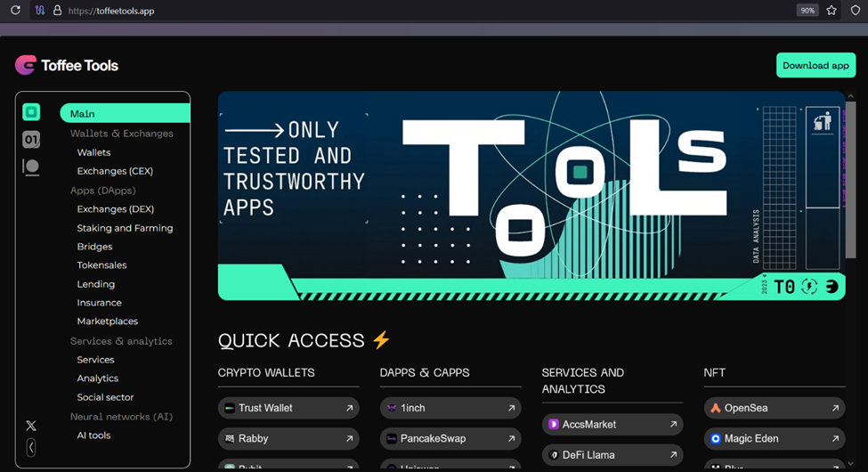This screenshot has width=868, height=472.
Task: Click the external arrow on 1inch
Action: (512, 408)
